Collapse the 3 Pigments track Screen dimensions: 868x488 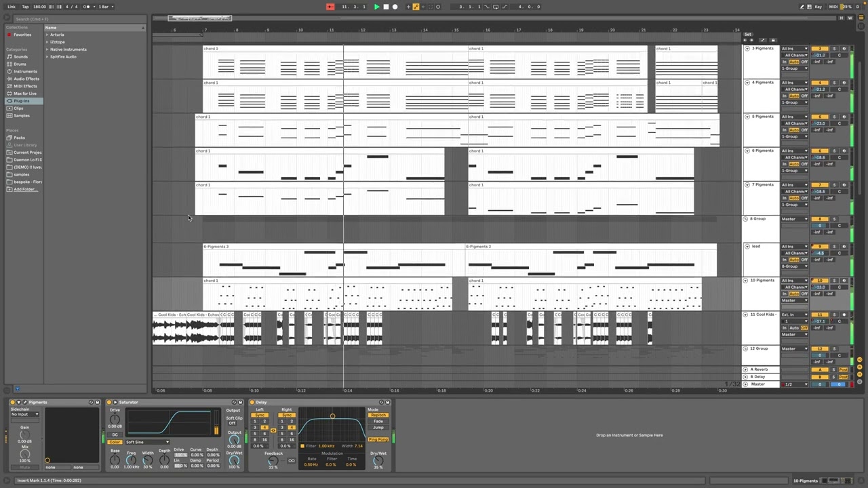(x=747, y=49)
